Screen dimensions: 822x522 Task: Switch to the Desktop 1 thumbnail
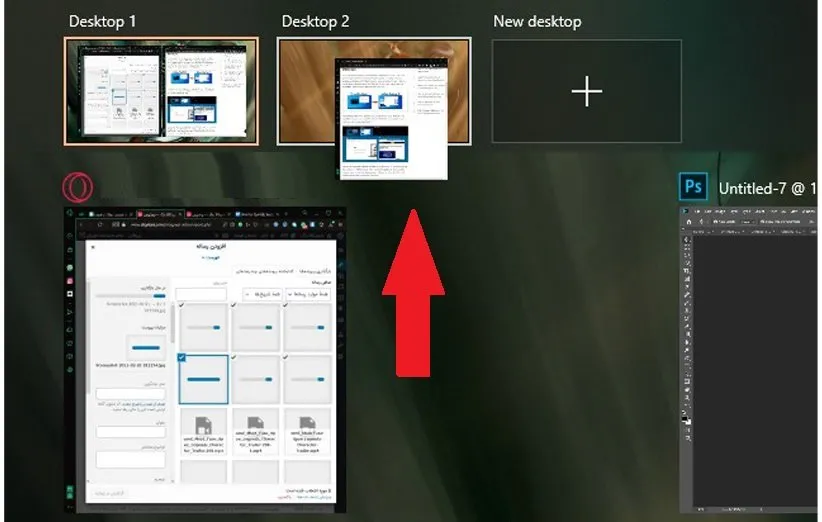point(160,92)
